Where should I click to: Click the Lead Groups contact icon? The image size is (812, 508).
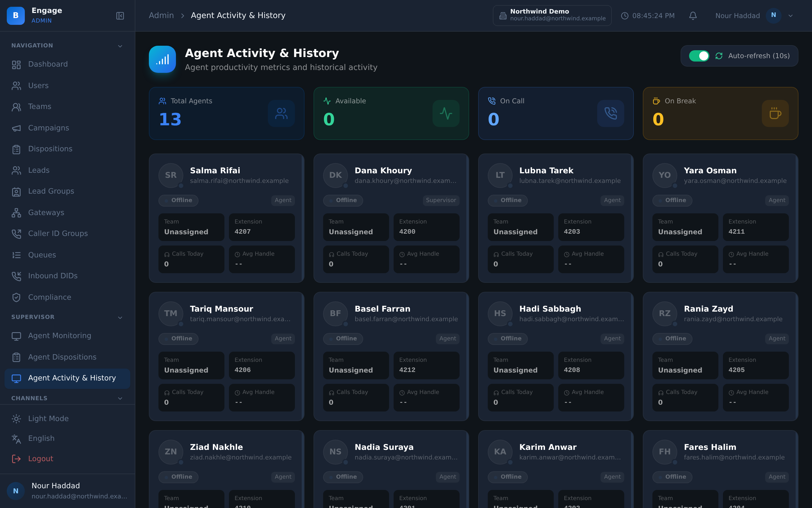click(x=16, y=192)
